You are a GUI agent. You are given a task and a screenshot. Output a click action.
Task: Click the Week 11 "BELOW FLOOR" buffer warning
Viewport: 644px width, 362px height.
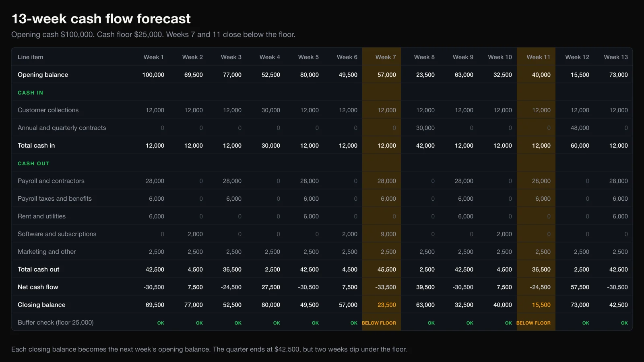click(533, 323)
